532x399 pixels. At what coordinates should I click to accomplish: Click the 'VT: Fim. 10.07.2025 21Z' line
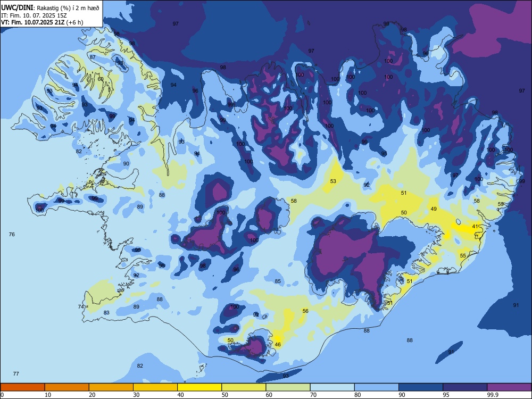[34, 22]
